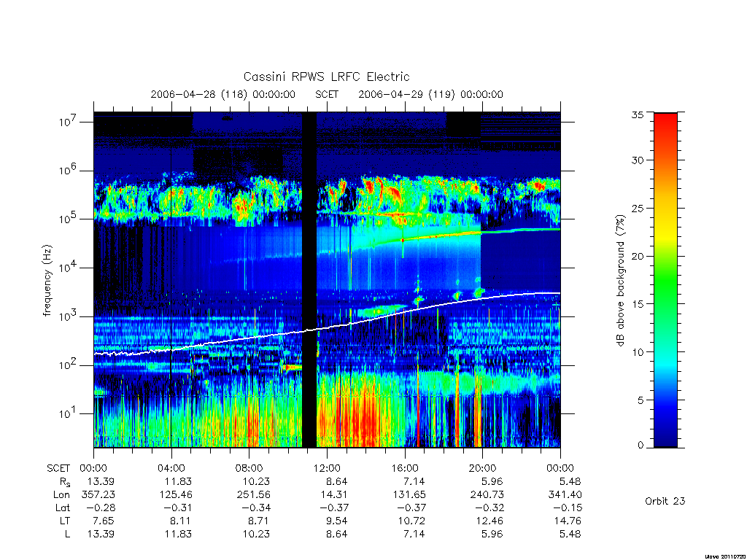The height and width of the screenshot is (560, 747).
Task: Click the 'Orbit 23' label
Action: click(x=665, y=501)
